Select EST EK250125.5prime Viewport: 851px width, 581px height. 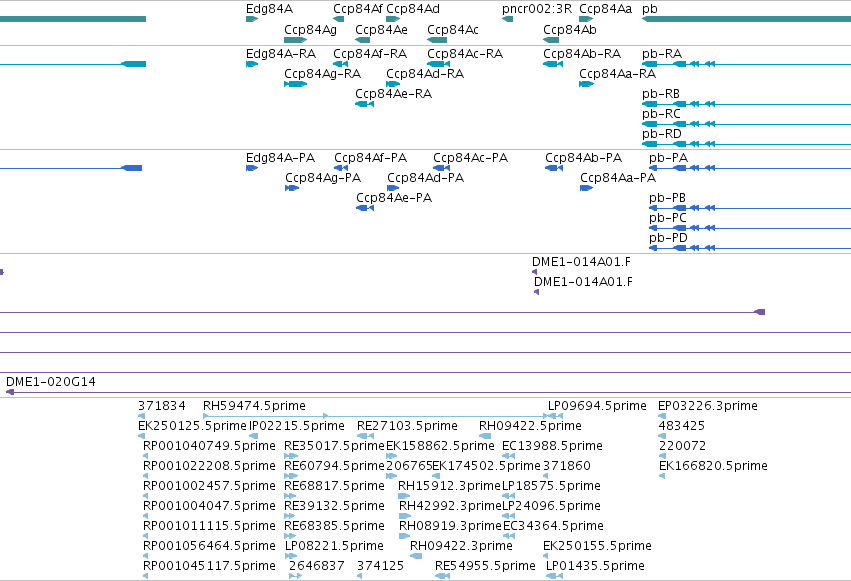tap(192, 426)
